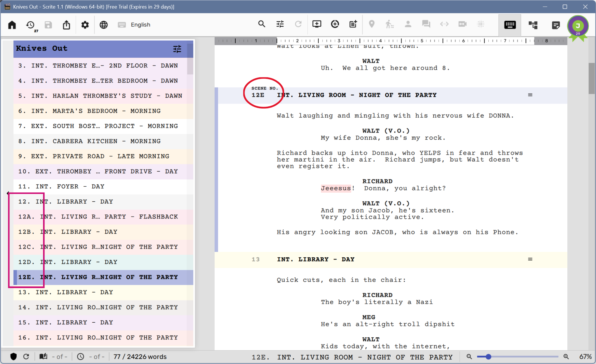Click the editor vertical scrollbar thumb
The height and width of the screenshot is (364, 596).
click(591, 78)
